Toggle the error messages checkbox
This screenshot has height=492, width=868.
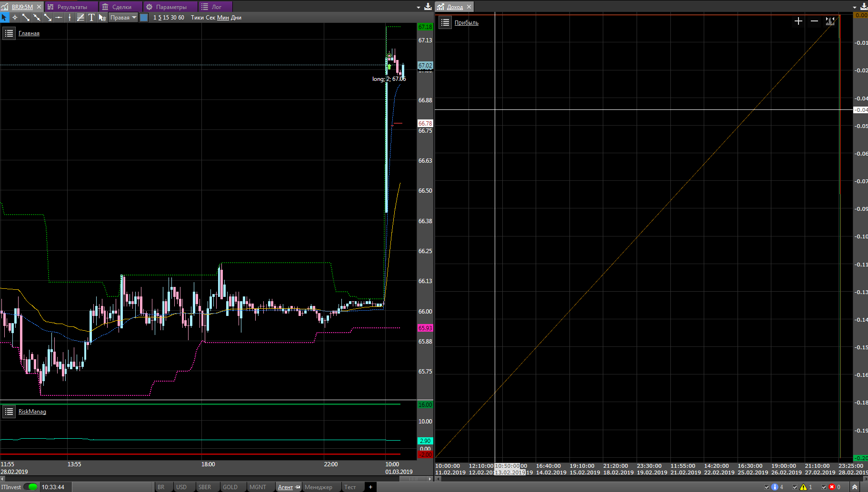pos(824,487)
